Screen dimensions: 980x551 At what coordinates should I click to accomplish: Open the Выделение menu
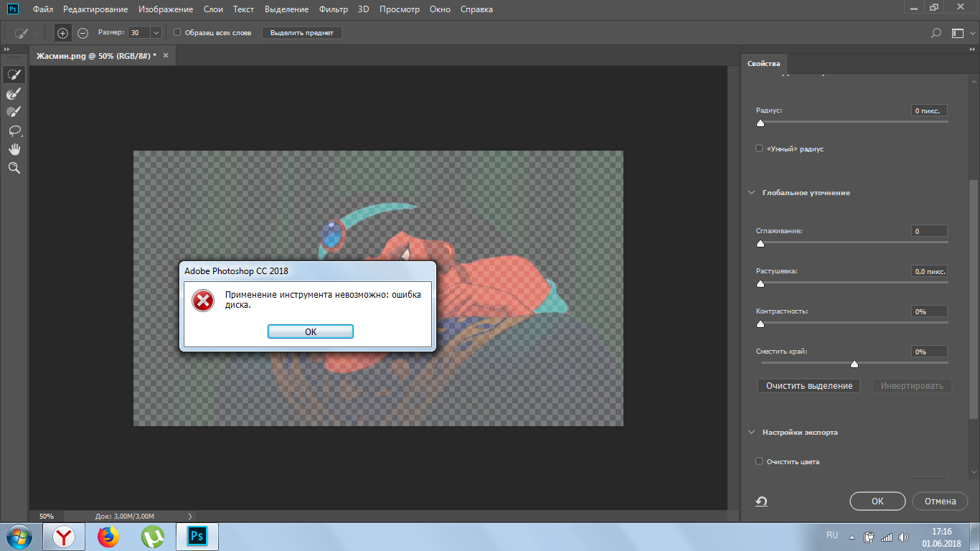click(x=286, y=9)
